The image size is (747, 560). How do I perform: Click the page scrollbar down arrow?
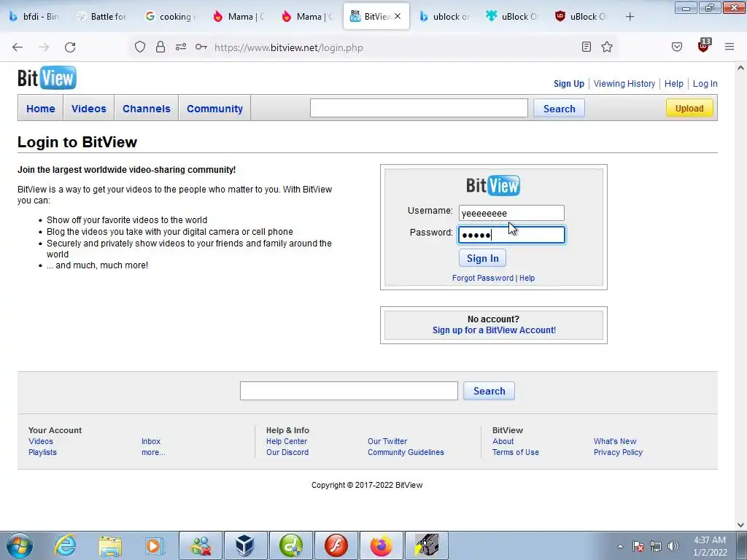(x=740, y=525)
